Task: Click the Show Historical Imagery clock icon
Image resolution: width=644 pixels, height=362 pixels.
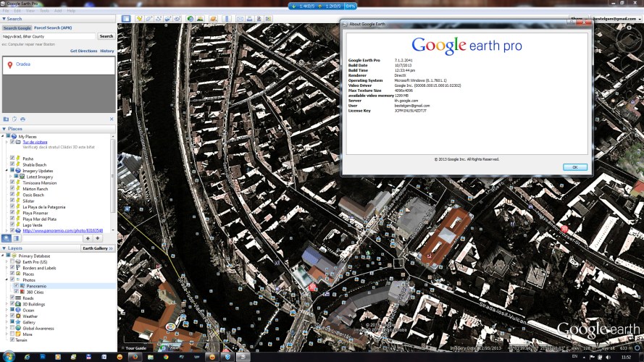Action: coord(190,18)
